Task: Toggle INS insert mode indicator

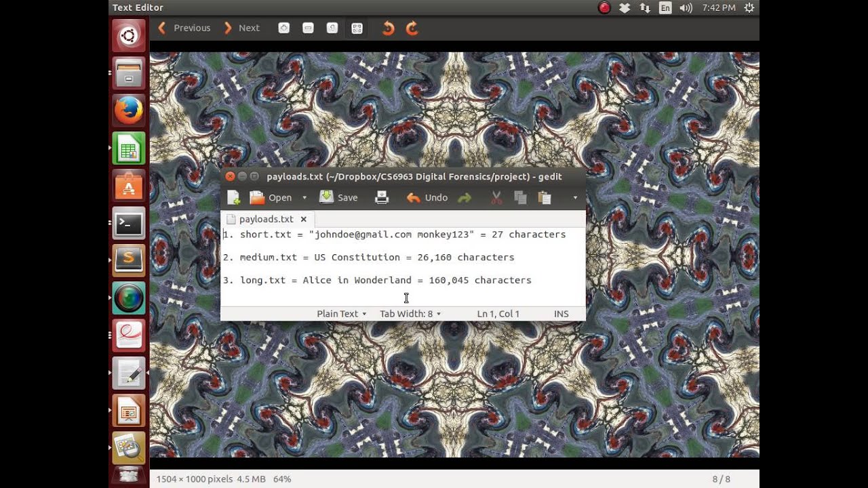Action: 561,314
